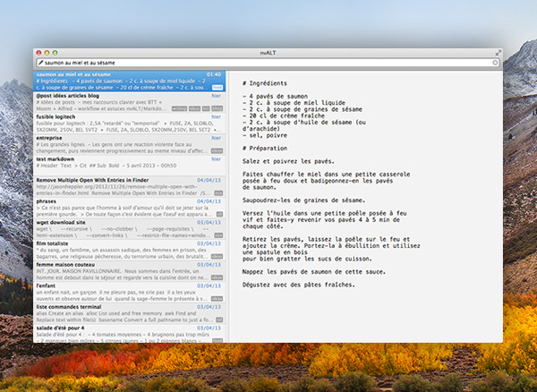537x392 pixels.
Task: Select the 'liste commandes terminal' note
Action: pyautogui.click(x=130, y=313)
